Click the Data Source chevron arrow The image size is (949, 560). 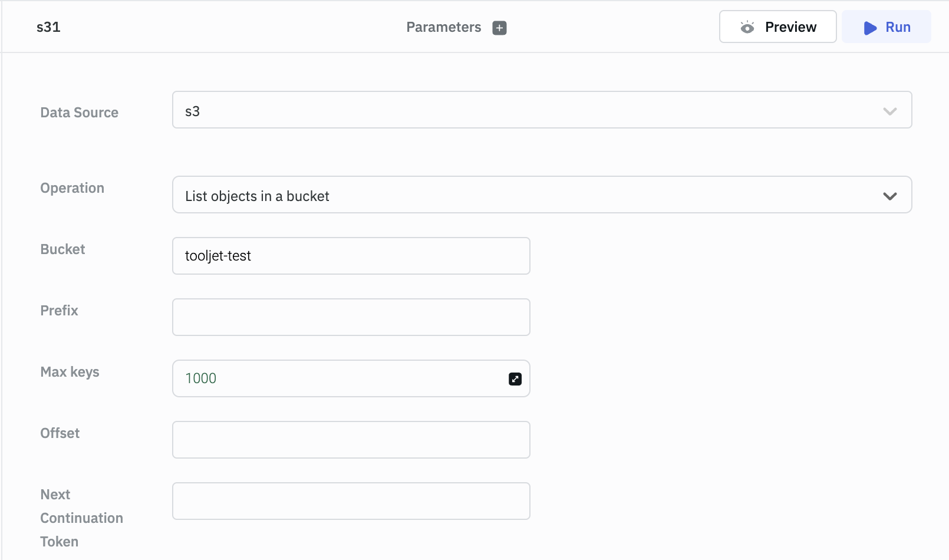(x=890, y=111)
